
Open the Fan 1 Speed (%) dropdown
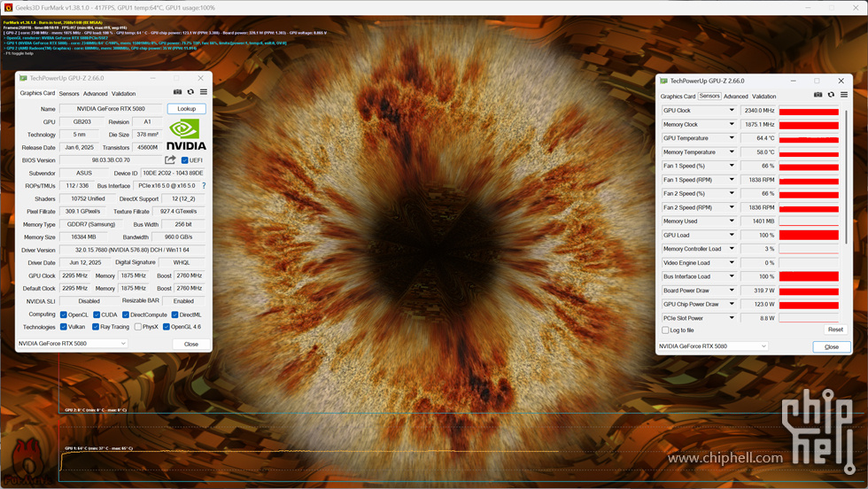click(732, 166)
